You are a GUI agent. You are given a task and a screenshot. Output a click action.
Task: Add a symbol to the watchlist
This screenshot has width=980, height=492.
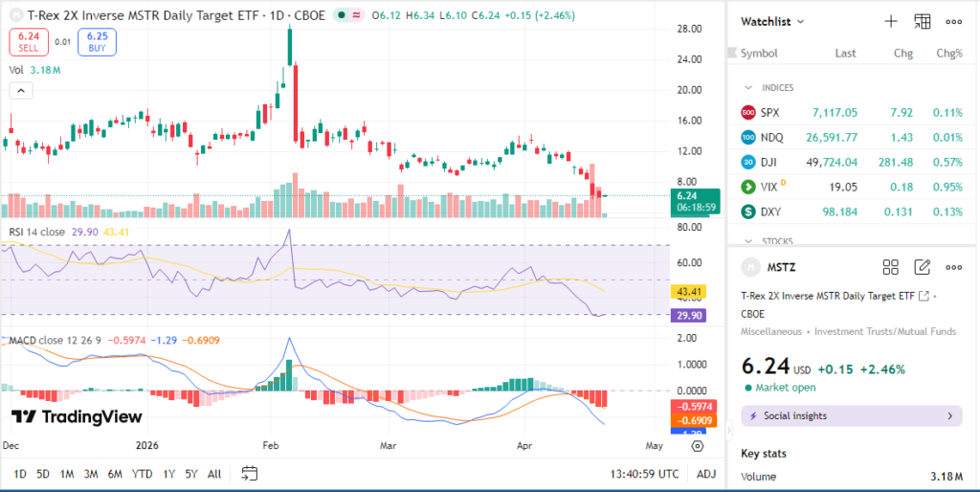coord(890,21)
